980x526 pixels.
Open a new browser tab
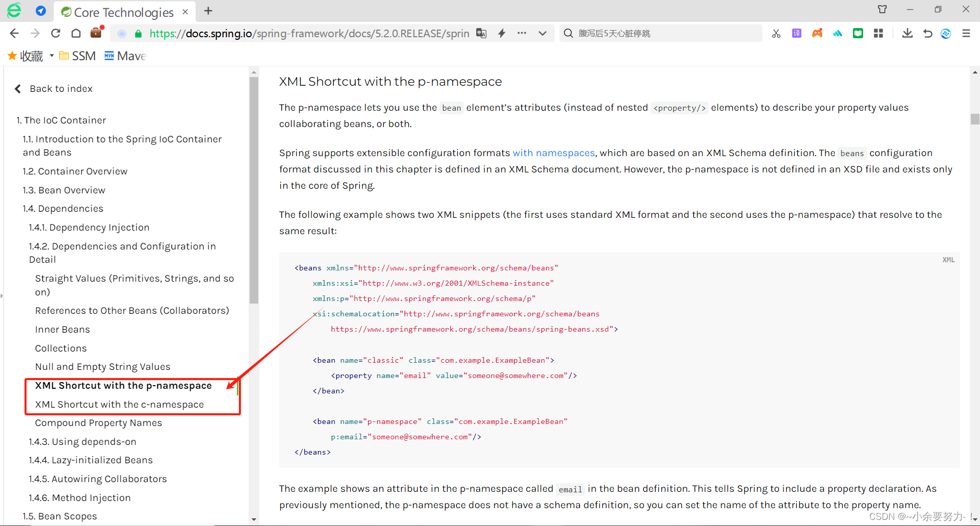(208, 11)
